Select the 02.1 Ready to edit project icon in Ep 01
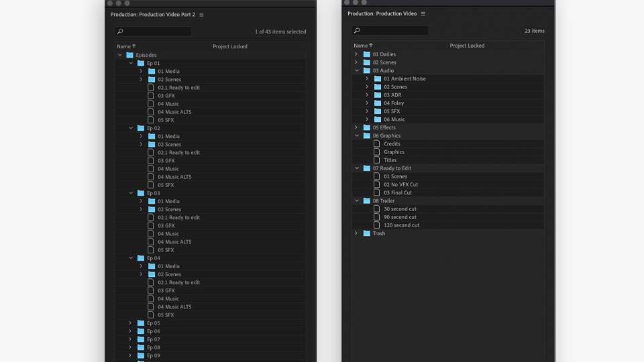The image size is (644, 362). [x=151, y=87]
